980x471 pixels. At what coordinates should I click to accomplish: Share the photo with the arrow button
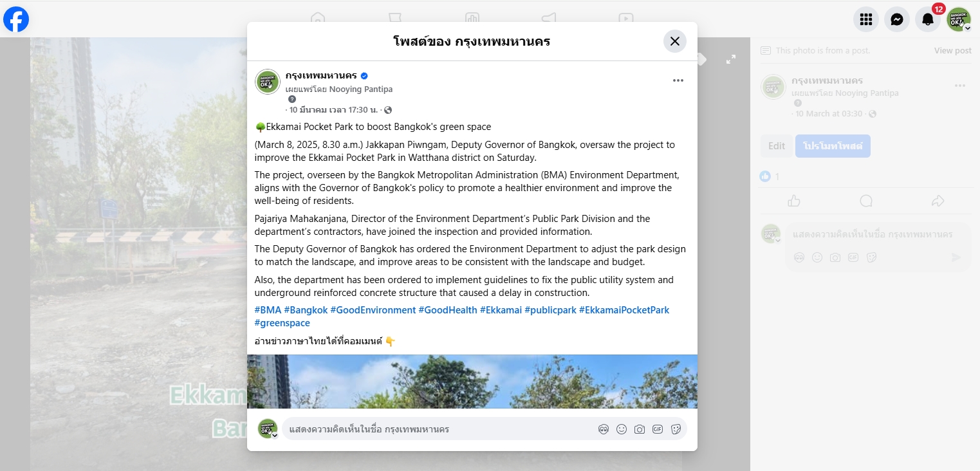938,201
